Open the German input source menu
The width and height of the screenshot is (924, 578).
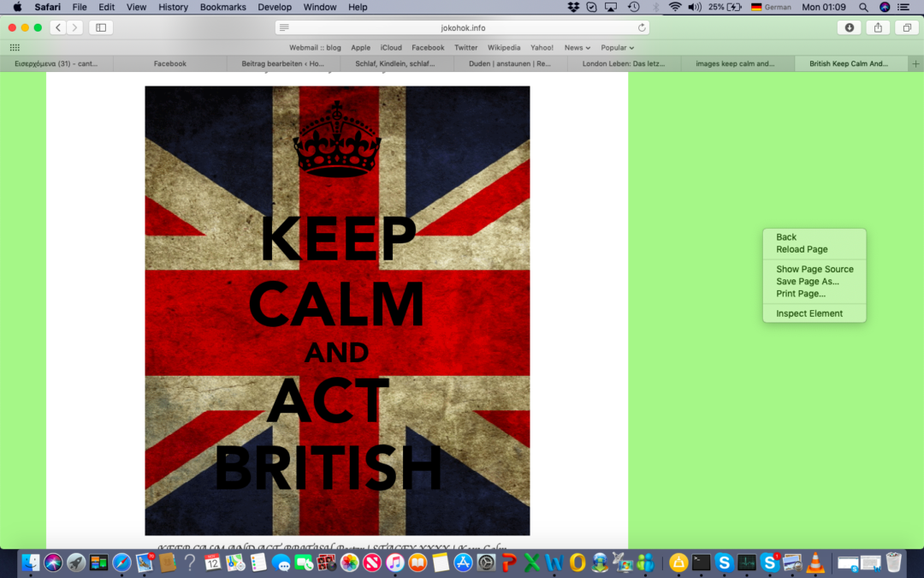click(771, 7)
